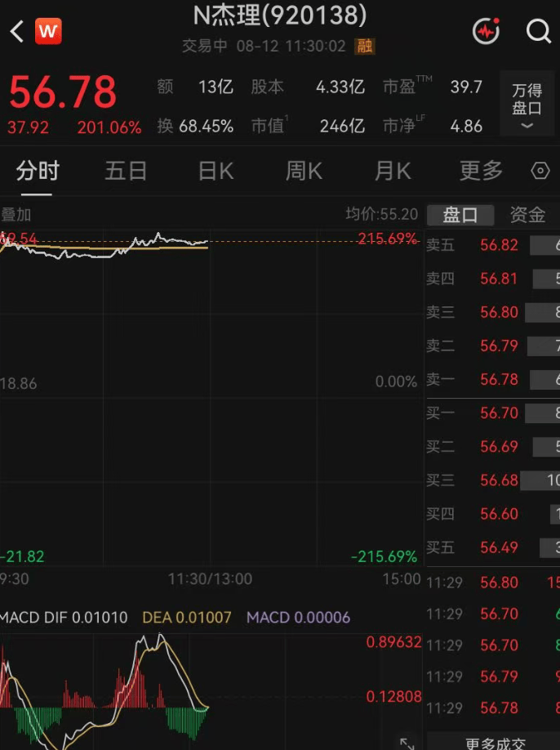Tap the 叠加 overlay button
The height and width of the screenshot is (750, 560).
pyautogui.click(x=16, y=215)
